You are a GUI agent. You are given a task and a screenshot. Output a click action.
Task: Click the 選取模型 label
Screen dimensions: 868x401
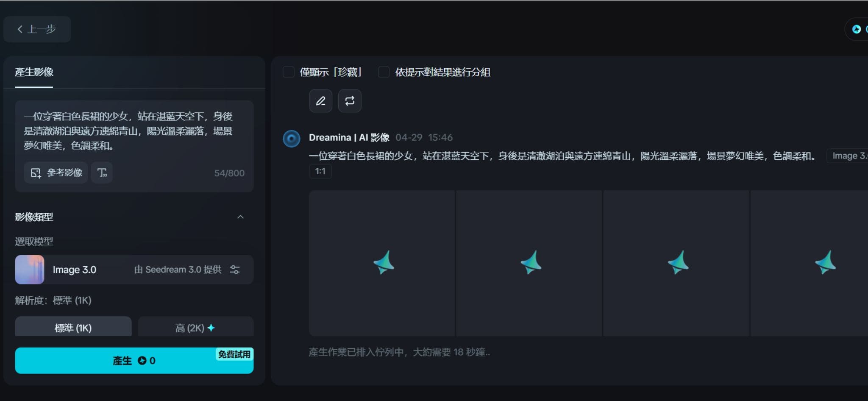click(x=34, y=242)
